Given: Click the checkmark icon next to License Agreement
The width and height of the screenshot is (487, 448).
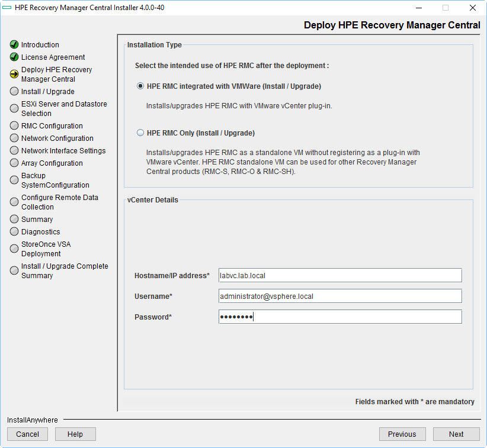Looking at the screenshot, I should pyautogui.click(x=14, y=57).
